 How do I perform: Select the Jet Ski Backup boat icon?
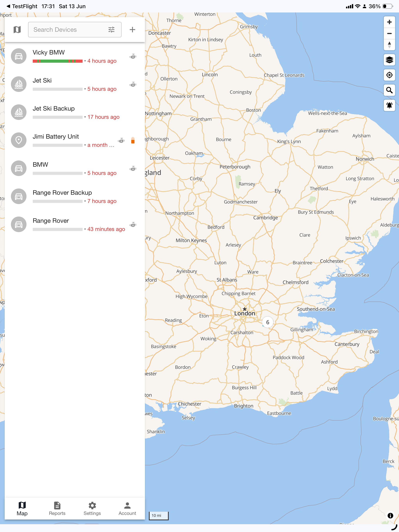[x=19, y=112]
